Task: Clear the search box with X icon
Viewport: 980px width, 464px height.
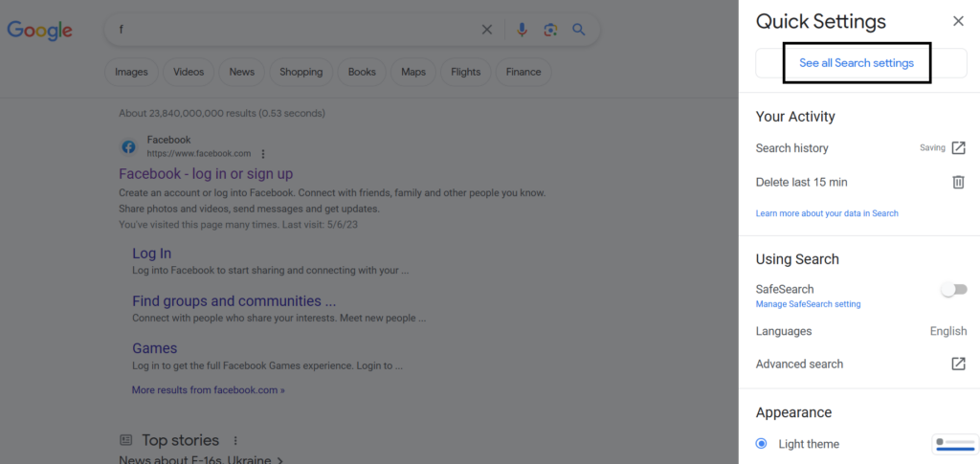Action: pos(487,30)
